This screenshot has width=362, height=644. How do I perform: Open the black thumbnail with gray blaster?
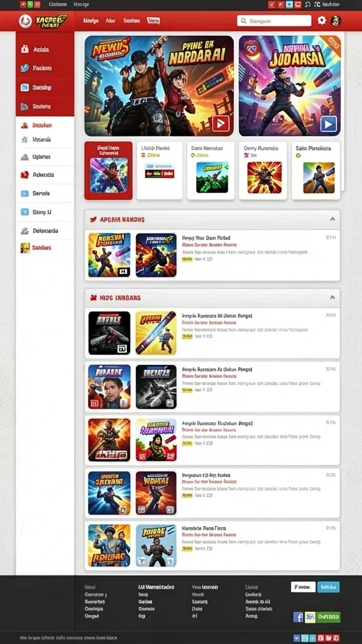[109, 333]
